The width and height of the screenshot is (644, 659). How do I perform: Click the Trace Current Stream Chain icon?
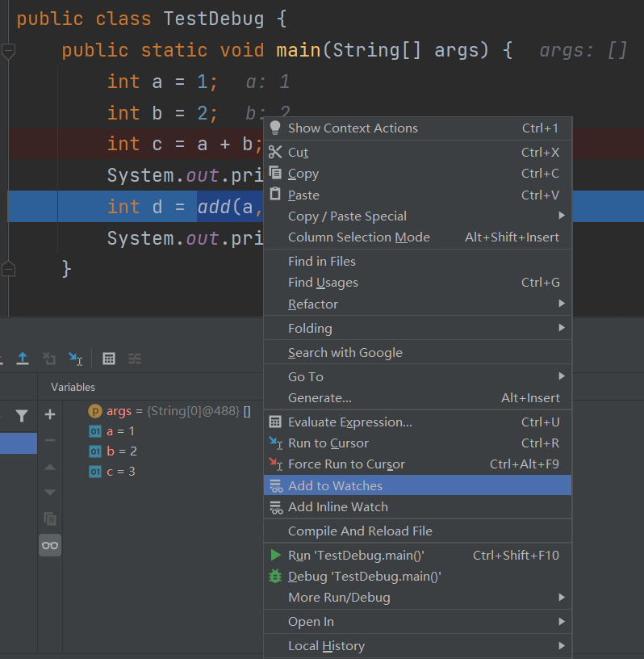pos(135,359)
